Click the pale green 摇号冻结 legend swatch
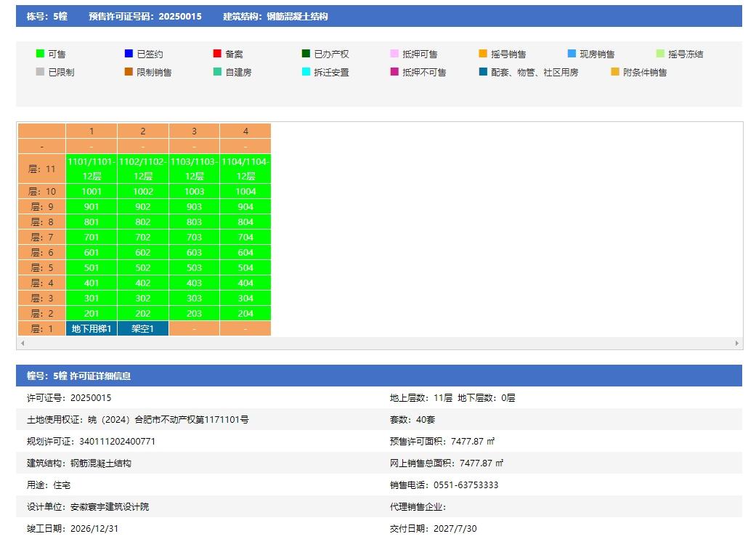The image size is (756, 547). point(661,54)
